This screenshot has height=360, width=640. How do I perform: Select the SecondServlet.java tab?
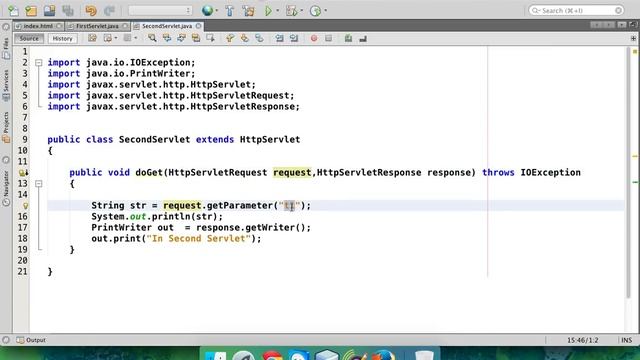(x=167, y=26)
